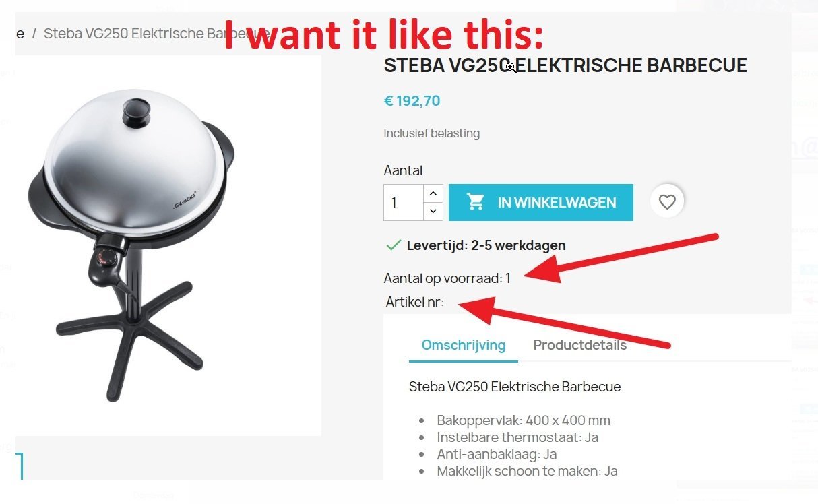Switch to the Productdetails tab
Screen dimensions: 818x504
tap(580, 345)
